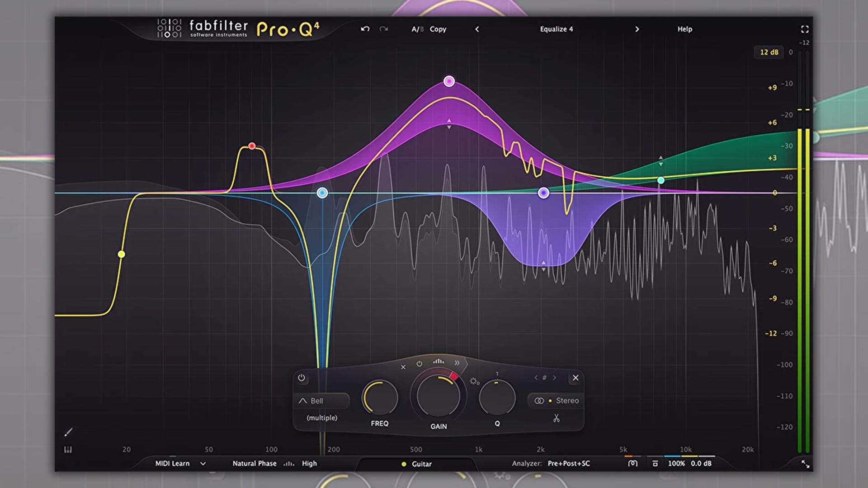This screenshot has width=868, height=488.
Task: Open the EQ sketch pencil tool
Action: click(x=68, y=432)
